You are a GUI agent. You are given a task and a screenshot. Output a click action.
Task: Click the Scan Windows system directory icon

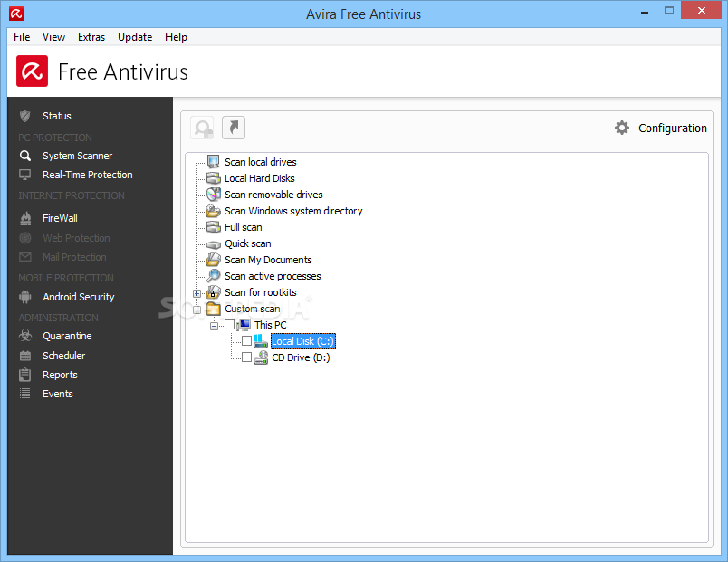click(x=213, y=211)
